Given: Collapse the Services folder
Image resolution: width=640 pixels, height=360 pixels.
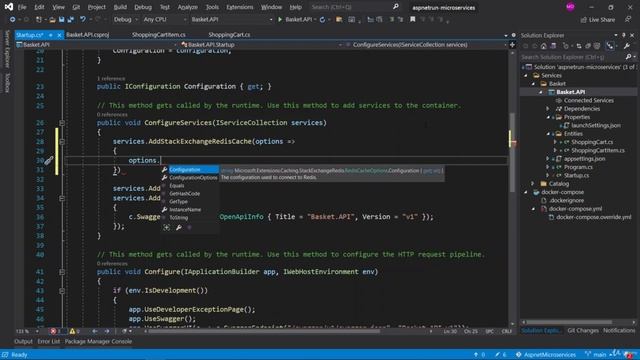Looking at the screenshot, I should pyautogui.click(x=526, y=76).
